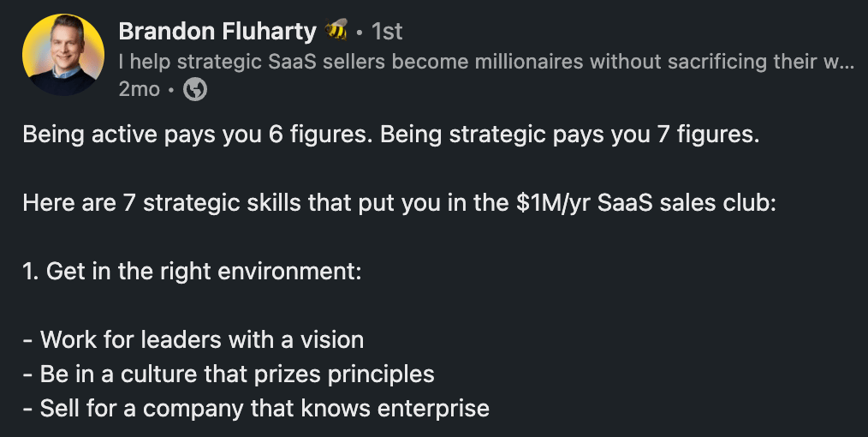This screenshot has width=868, height=437.
Task: Click the 1st connection degree badge
Action: (387, 32)
